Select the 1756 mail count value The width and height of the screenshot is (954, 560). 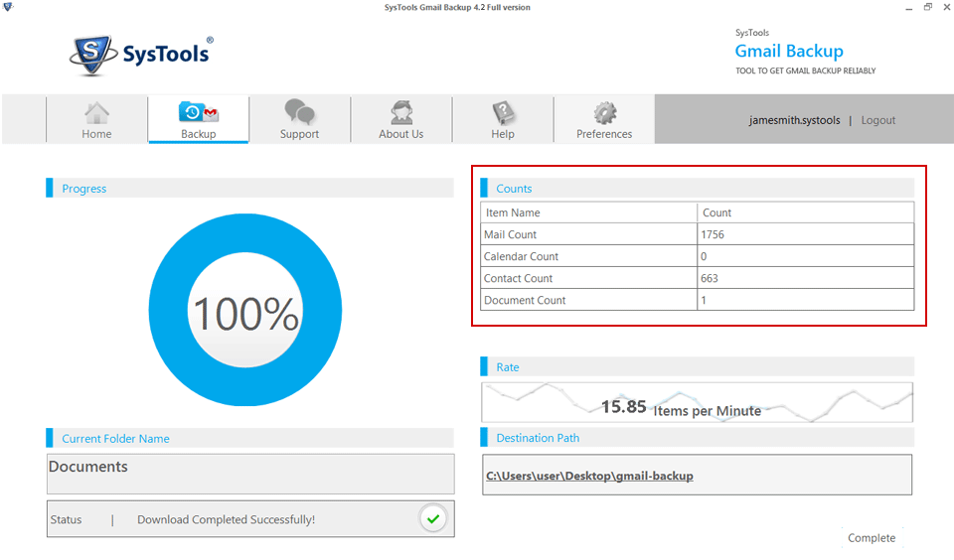pyautogui.click(x=713, y=234)
